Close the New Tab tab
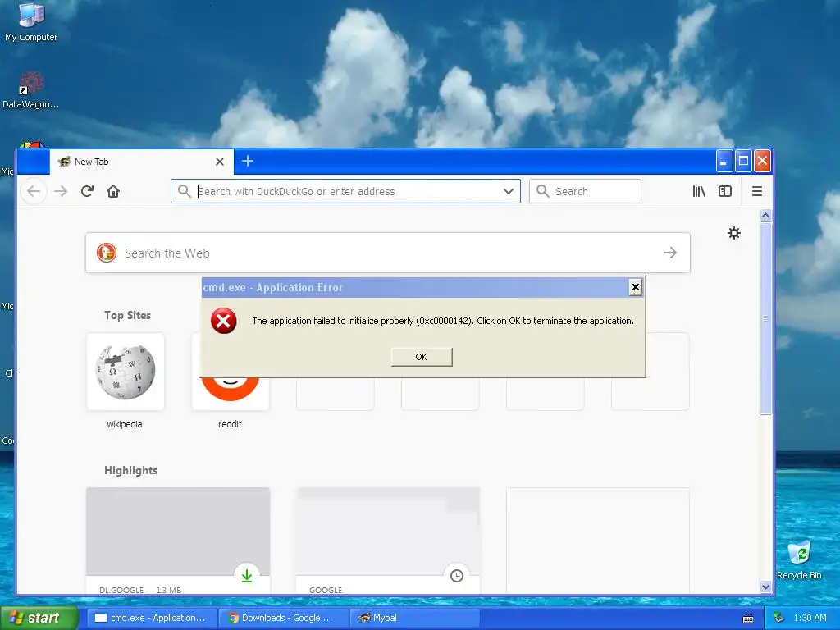Image resolution: width=840 pixels, height=630 pixels. tap(220, 162)
